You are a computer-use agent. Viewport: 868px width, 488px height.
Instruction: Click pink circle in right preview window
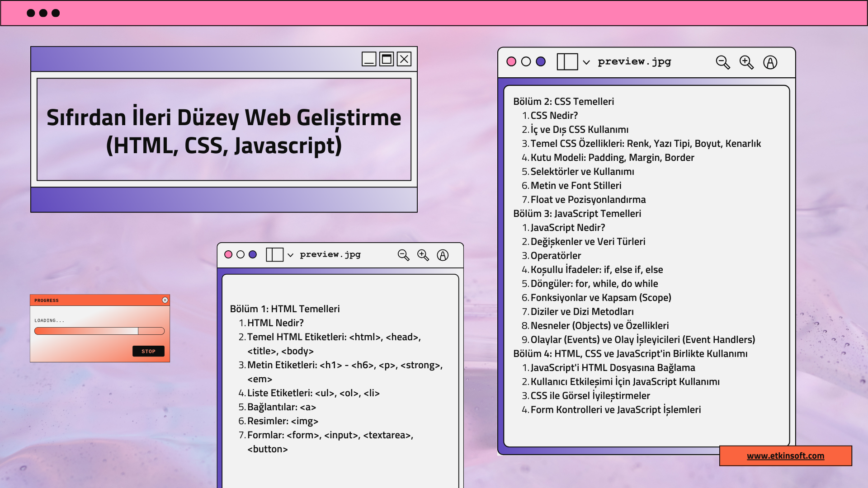pos(511,61)
